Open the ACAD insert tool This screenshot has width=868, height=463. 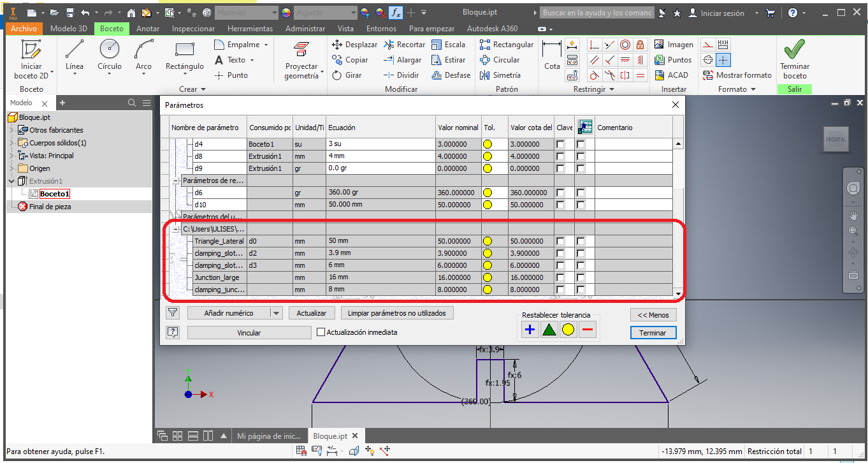click(671, 75)
